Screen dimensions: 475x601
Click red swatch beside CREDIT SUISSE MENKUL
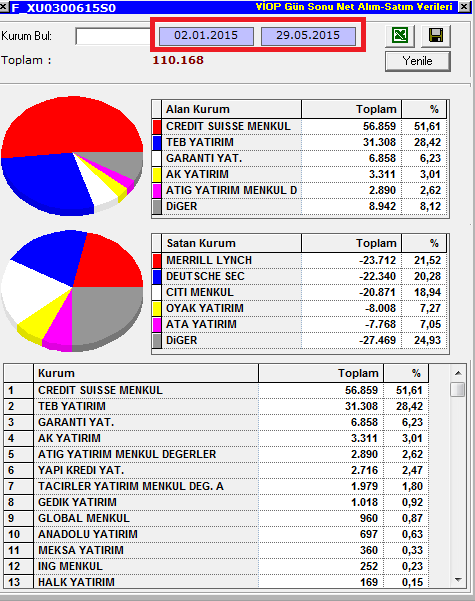pos(157,126)
